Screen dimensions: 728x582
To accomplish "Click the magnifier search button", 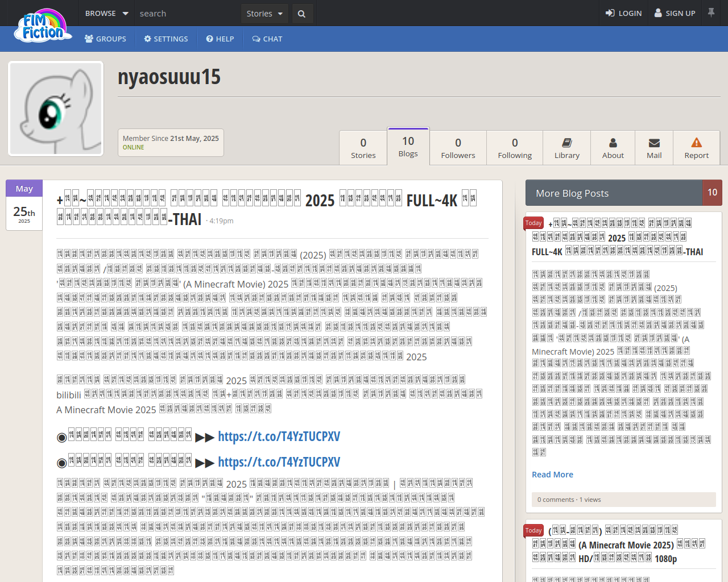I will (301, 14).
